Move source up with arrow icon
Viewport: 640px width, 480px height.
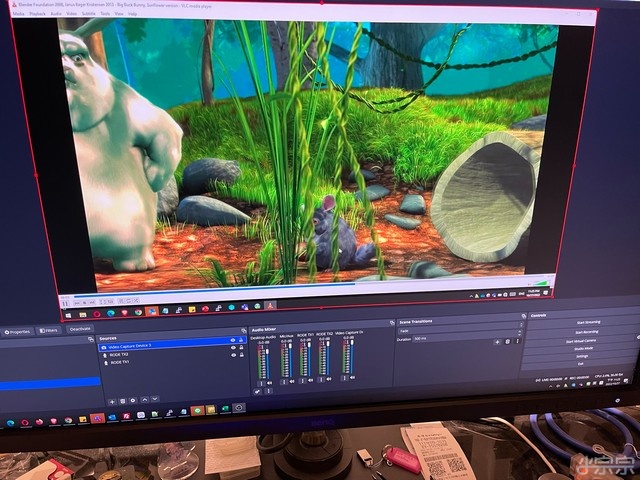[x=143, y=399]
